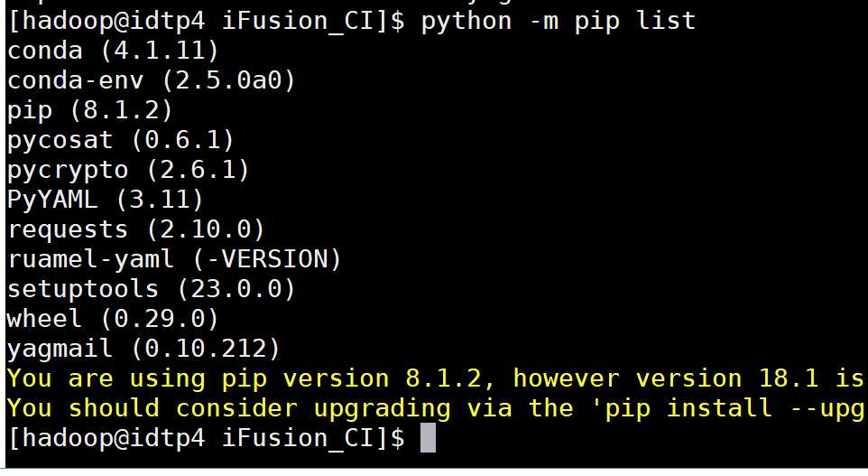The image size is (868, 476).
Task: Click the wheel (0.29.0) entry
Action: click(113, 319)
